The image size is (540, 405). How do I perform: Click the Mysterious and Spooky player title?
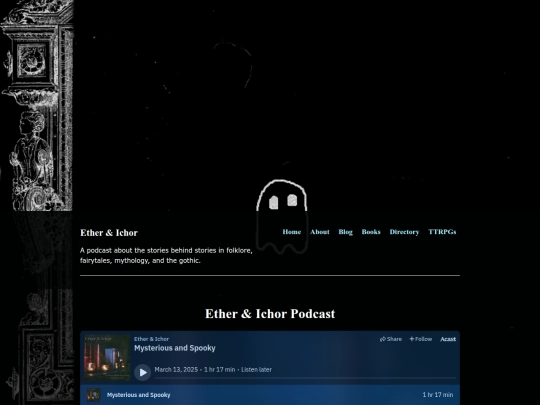(x=175, y=348)
